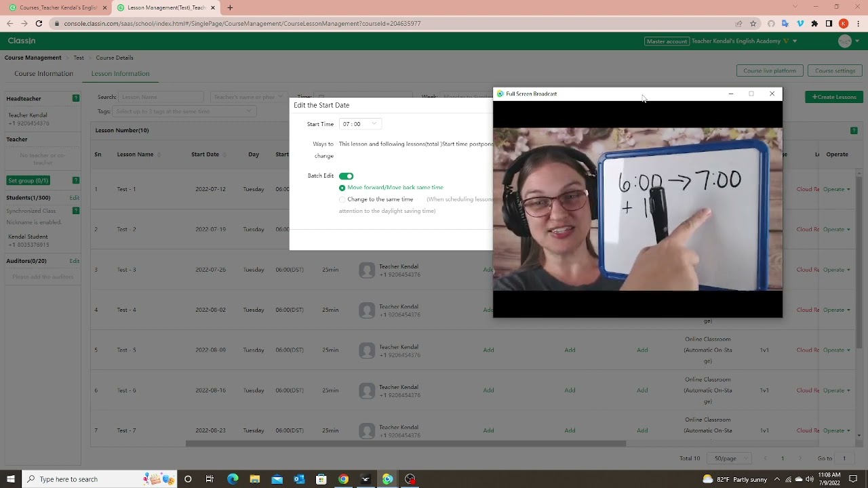Click the horizontal scrollbar under the lesson table
Screen dimensions: 868x488
[406, 444]
